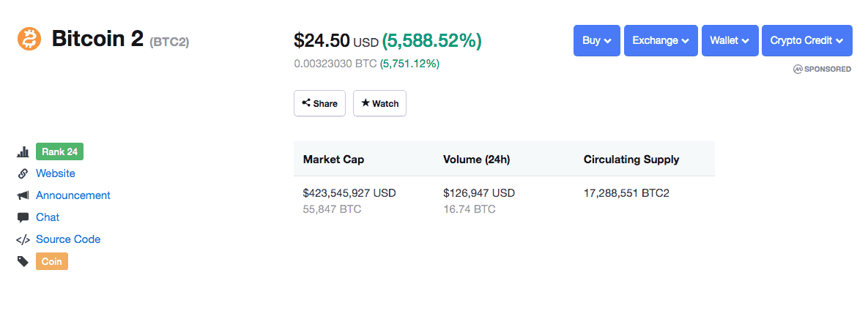Open the Exchange dropdown menu

click(x=660, y=40)
